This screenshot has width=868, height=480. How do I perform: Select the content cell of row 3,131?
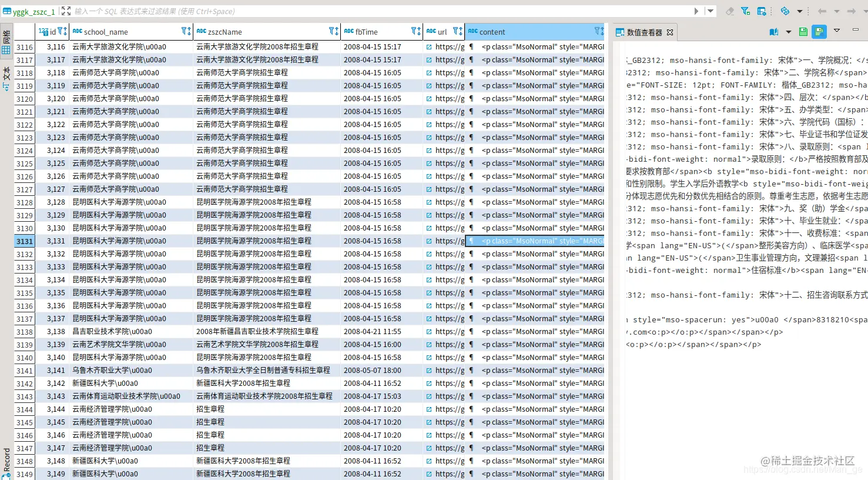click(x=535, y=241)
